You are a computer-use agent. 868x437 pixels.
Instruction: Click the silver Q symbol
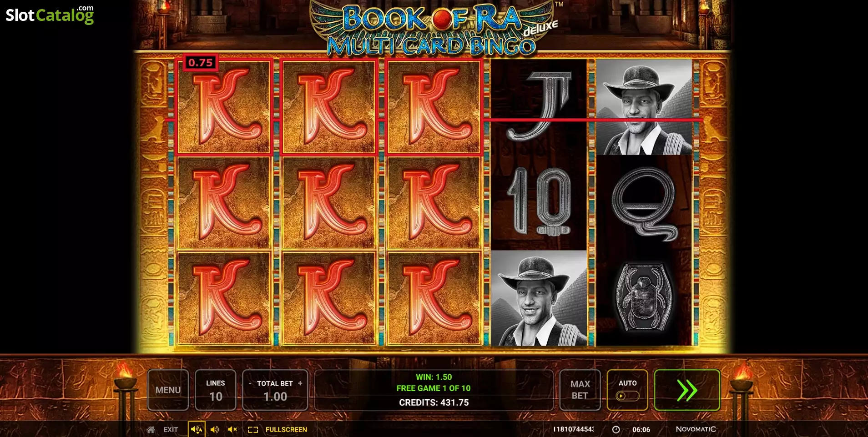644,203
